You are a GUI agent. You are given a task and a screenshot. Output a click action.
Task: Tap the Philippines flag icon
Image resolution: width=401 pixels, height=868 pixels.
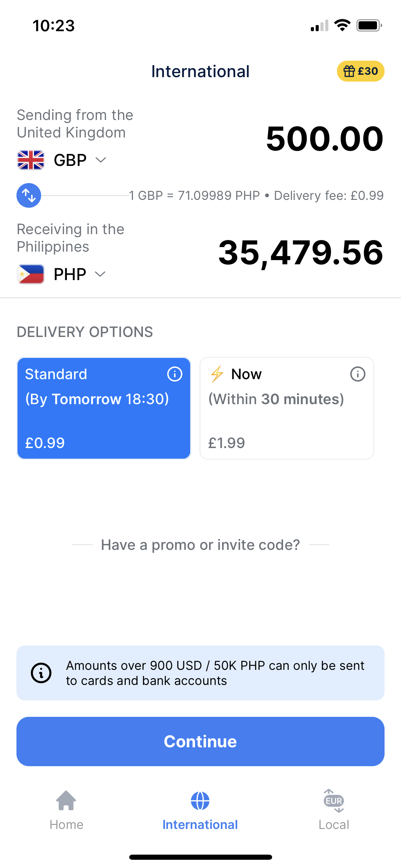(x=31, y=274)
